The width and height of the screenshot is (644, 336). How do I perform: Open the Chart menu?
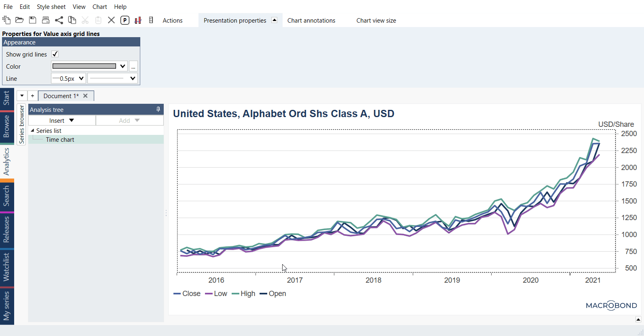point(99,6)
